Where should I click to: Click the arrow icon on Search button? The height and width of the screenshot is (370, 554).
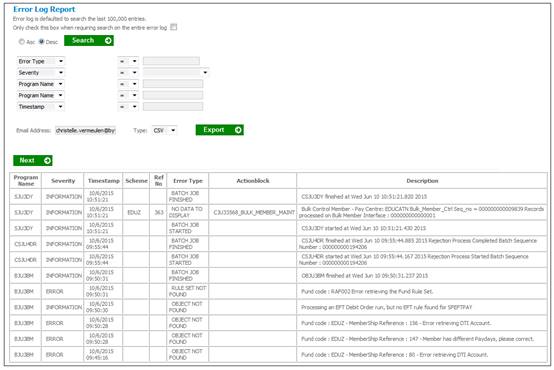[108, 41]
